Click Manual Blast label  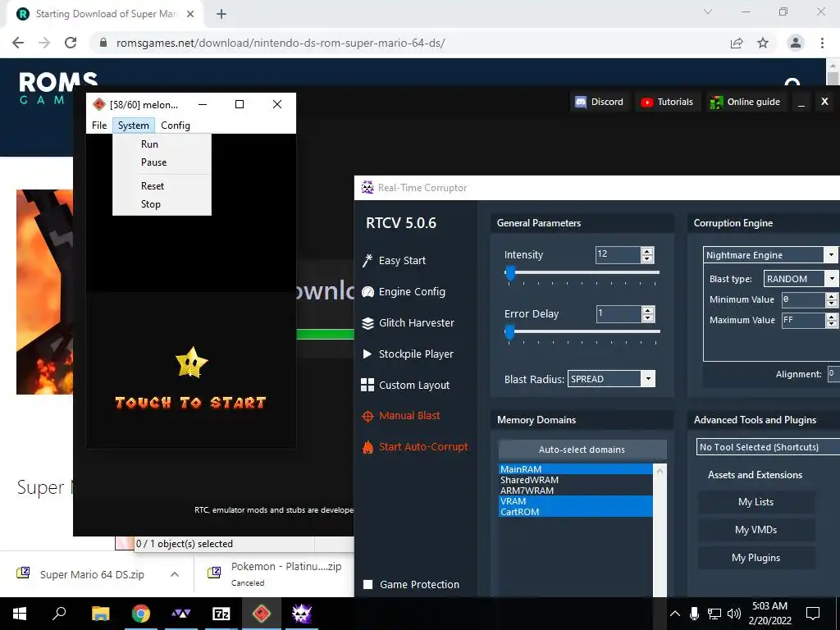(409, 416)
